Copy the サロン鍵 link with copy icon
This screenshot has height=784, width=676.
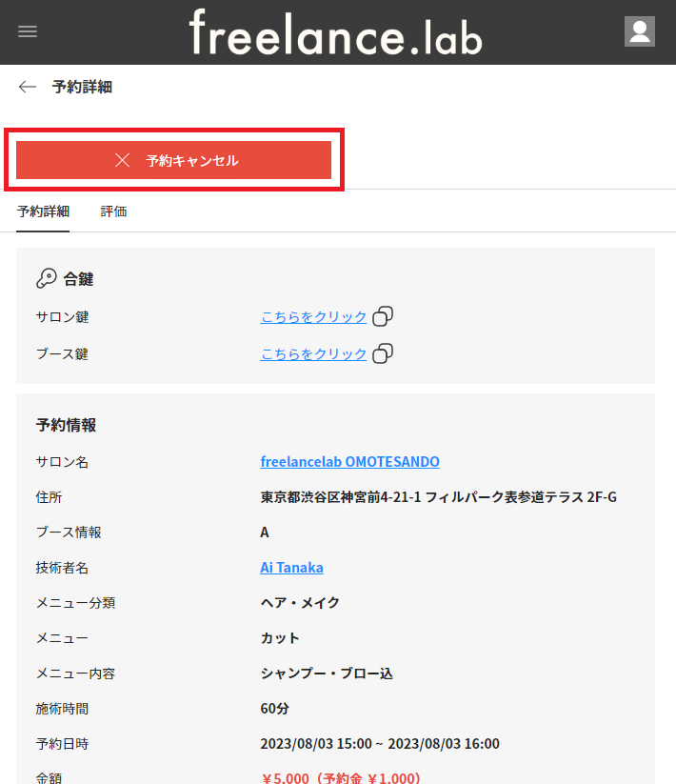(383, 317)
